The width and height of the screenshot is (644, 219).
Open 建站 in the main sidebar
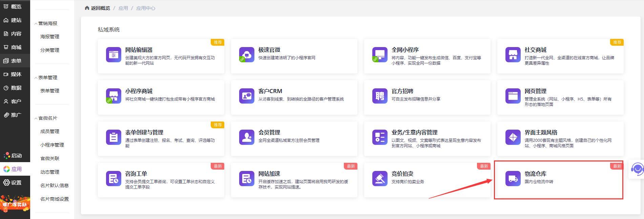point(15,20)
